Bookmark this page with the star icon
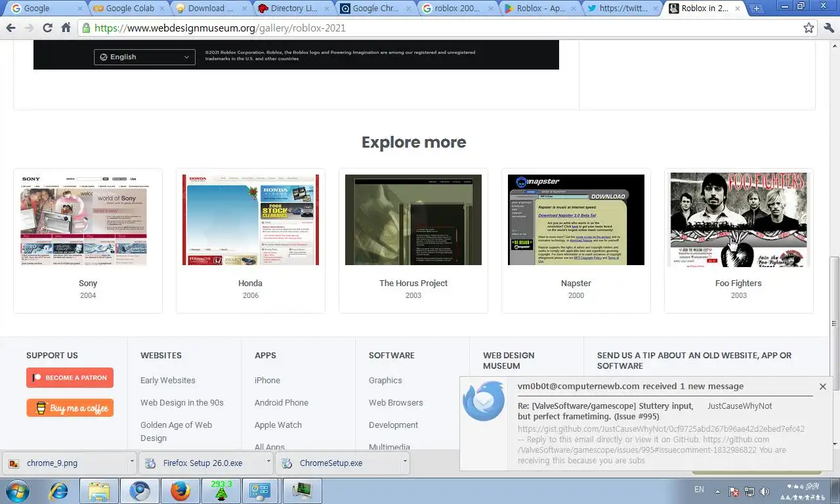The width and height of the screenshot is (840, 504). (808, 28)
